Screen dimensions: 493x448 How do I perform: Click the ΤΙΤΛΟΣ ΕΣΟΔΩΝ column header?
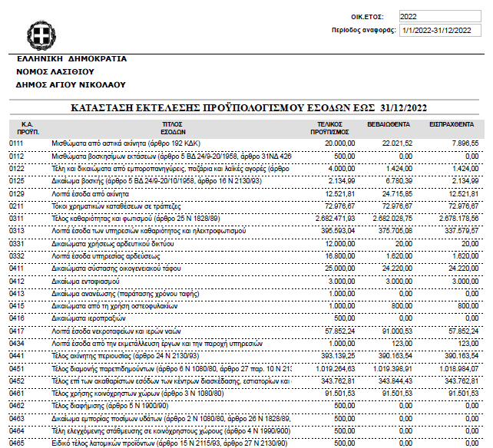[x=171, y=127]
